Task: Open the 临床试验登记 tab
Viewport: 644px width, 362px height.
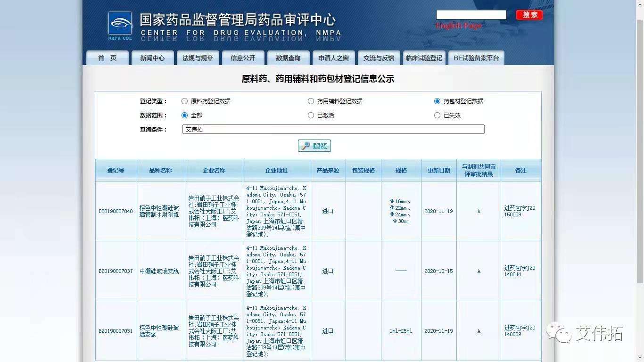Action: click(424, 58)
